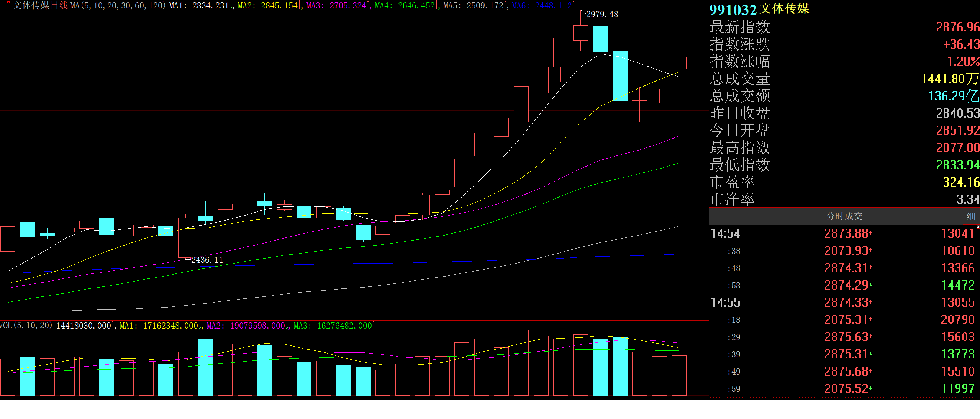Click the 分时成交 panel header
The width and height of the screenshot is (980, 419).
[844, 216]
